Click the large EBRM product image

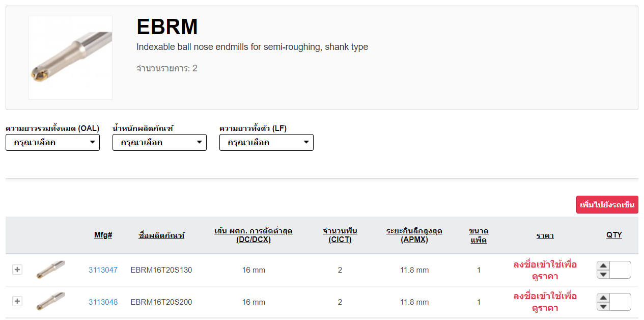coord(70,58)
